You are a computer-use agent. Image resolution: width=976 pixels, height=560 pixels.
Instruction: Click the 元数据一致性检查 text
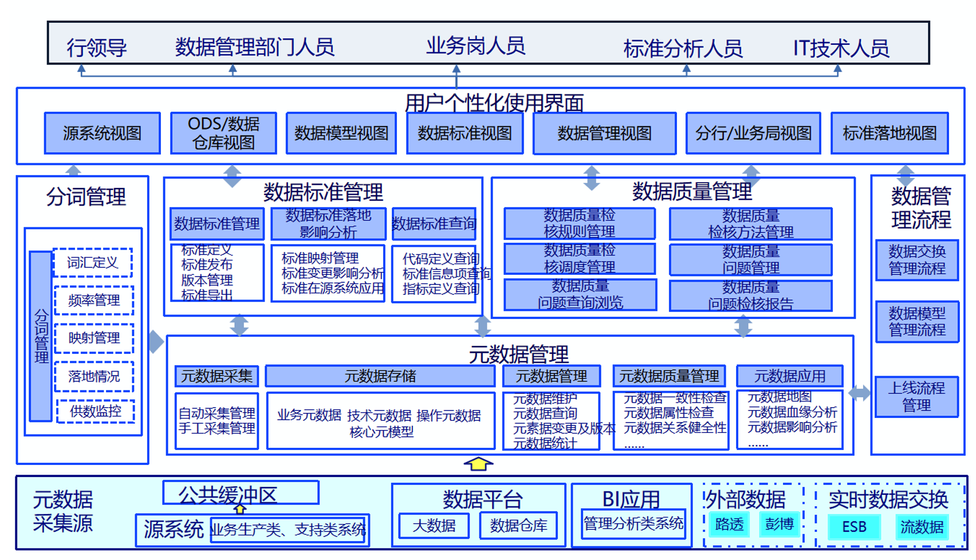coord(675,398)
